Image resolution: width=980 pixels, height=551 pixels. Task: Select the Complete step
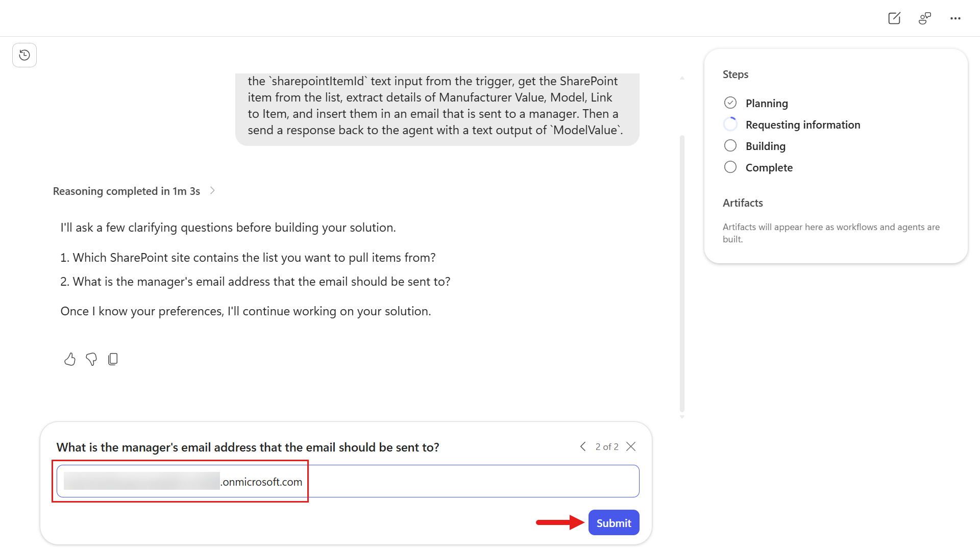tap(758, 167)
